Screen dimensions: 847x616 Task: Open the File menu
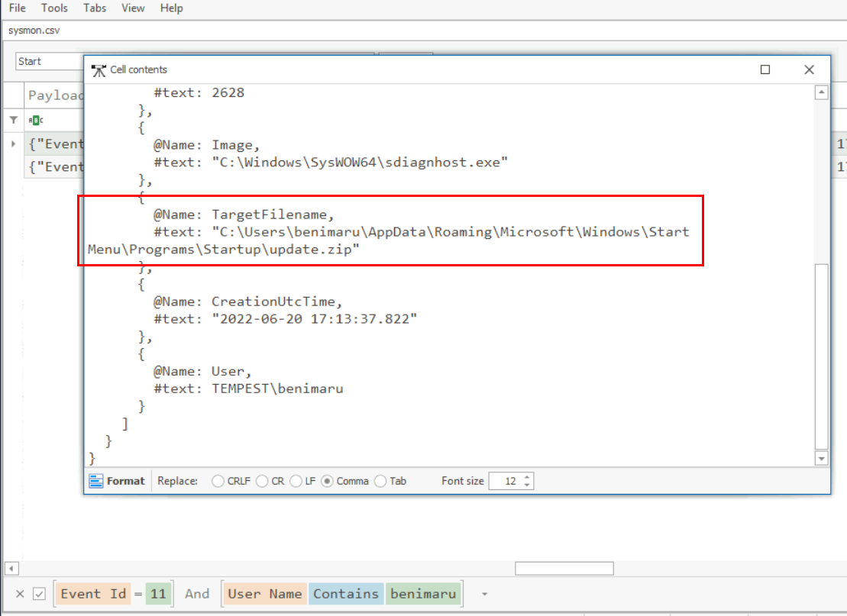[x=18, y=8]
